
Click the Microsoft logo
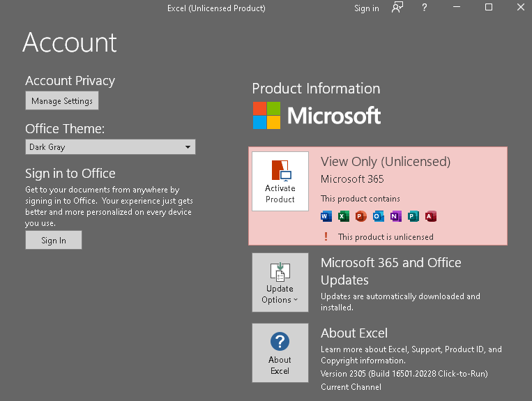[317, 115]
